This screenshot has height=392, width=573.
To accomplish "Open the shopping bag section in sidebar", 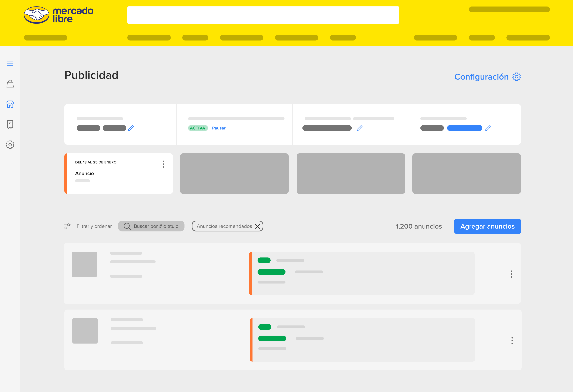I will (10, 84).
